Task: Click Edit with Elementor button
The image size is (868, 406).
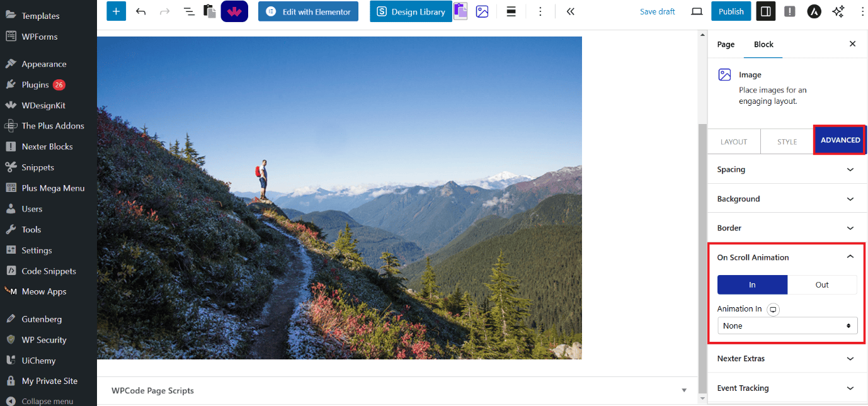Action: click(x=308, y=11)
